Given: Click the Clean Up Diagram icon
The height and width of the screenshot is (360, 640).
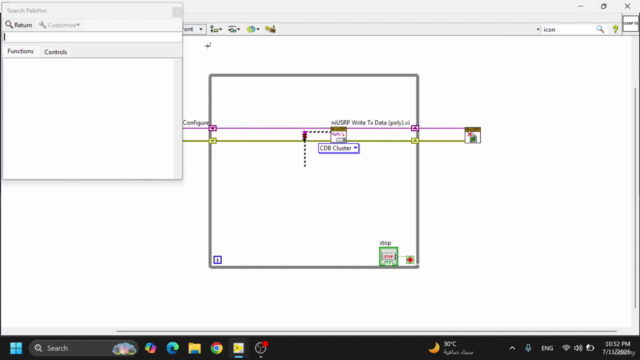Looking at the screenshot, I should point(270,29).
